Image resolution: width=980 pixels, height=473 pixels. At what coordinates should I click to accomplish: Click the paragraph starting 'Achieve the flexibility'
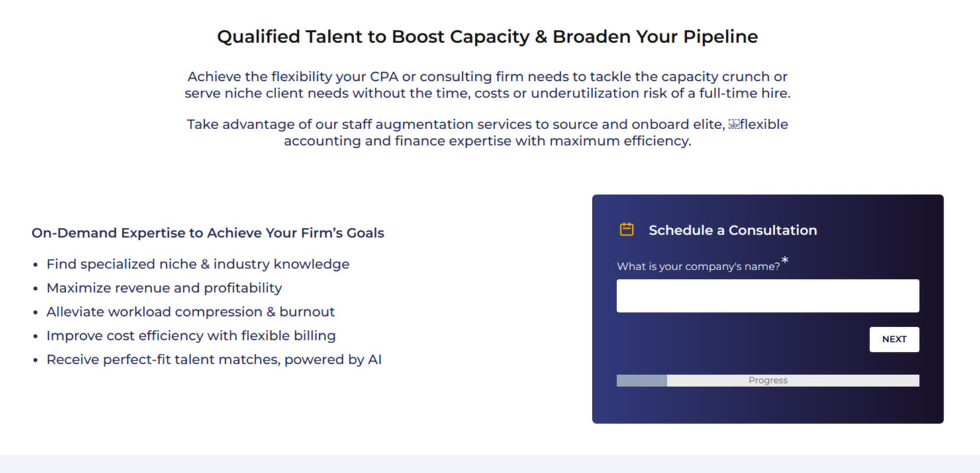click(487, 85)
